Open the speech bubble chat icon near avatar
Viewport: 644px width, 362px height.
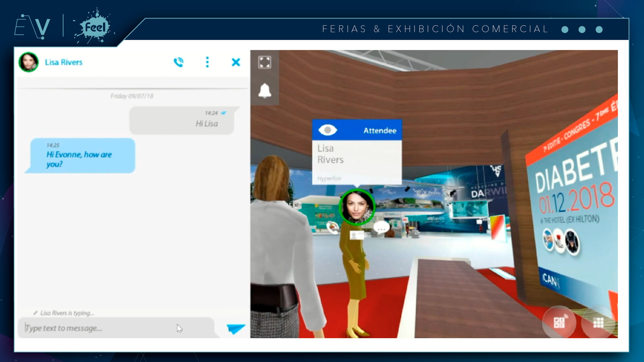point(381,227)
